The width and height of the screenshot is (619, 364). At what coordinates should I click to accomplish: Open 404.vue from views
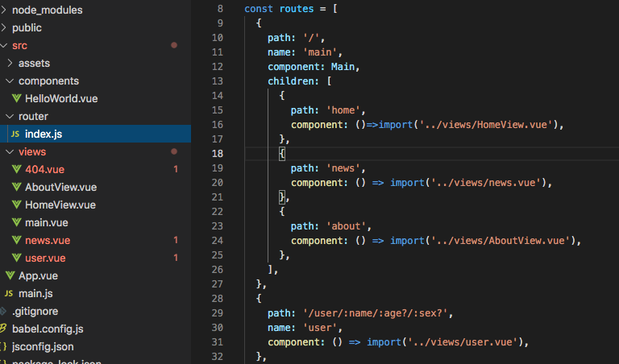point(44,170)
